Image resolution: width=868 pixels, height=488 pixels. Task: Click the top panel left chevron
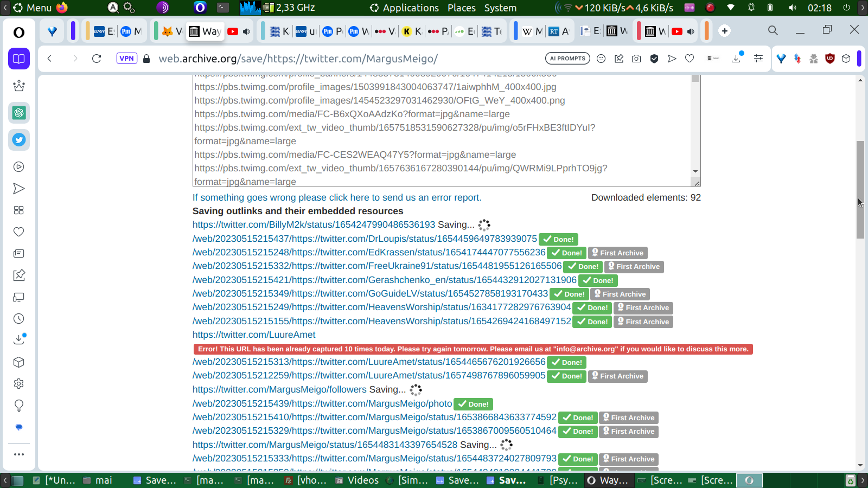click(5, 8)
